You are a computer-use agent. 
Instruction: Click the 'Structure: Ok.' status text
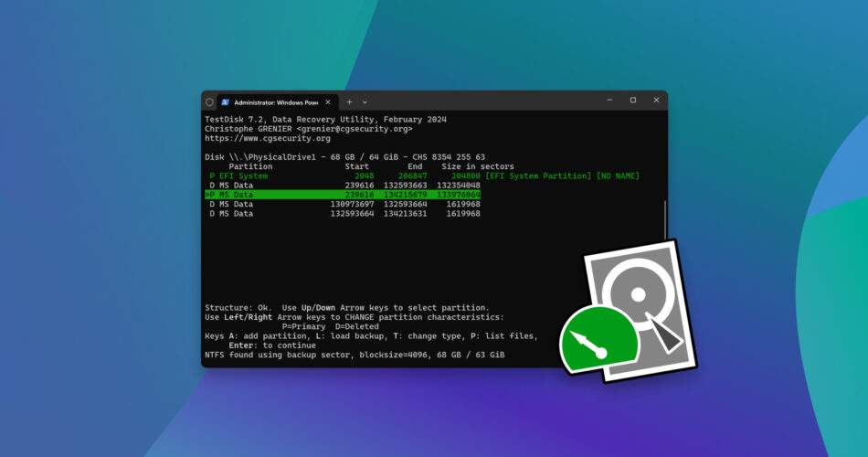coord(238,308)
